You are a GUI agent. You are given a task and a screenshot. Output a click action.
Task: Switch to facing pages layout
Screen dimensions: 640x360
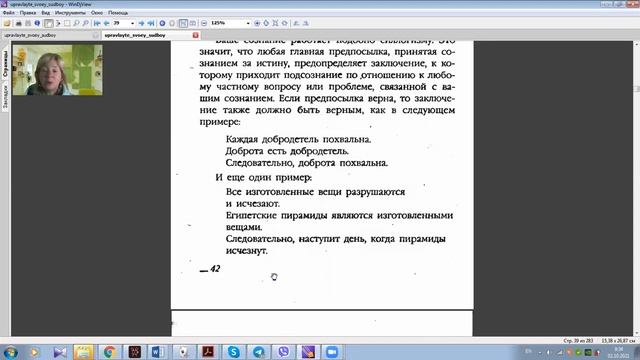pos(193,23)
